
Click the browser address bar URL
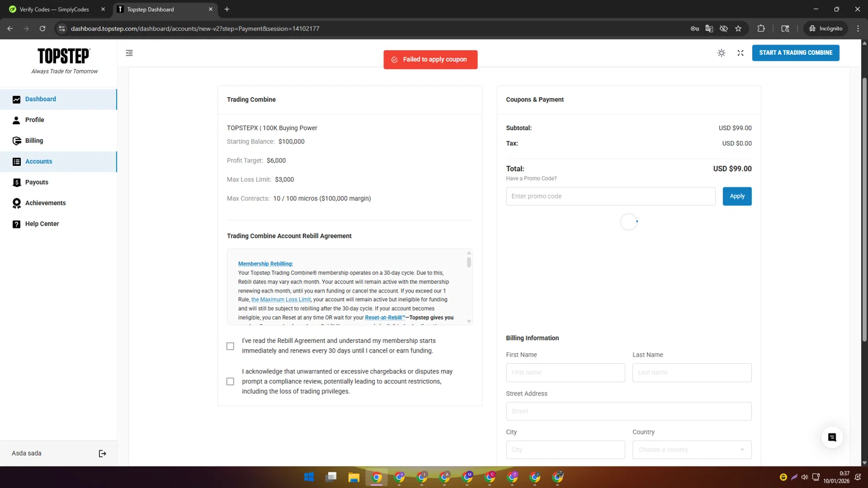pyautogui.click(x=195, y=28)
